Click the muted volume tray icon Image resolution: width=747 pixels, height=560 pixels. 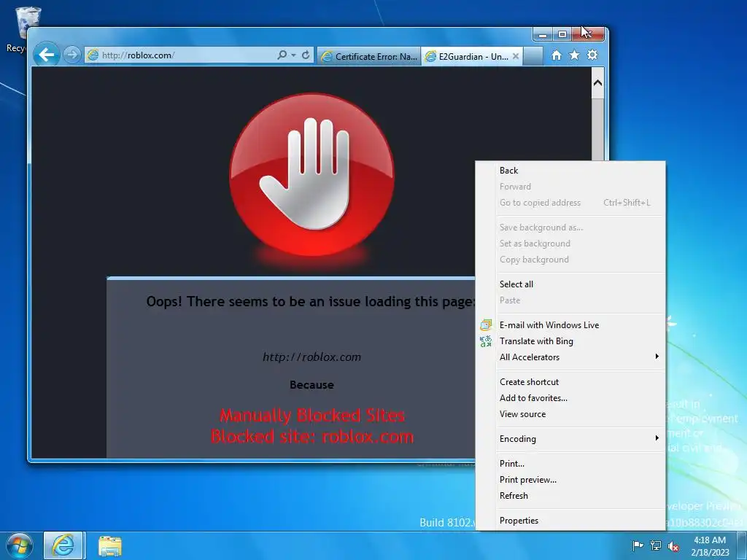pyautogui.click(x=673, y=546)
